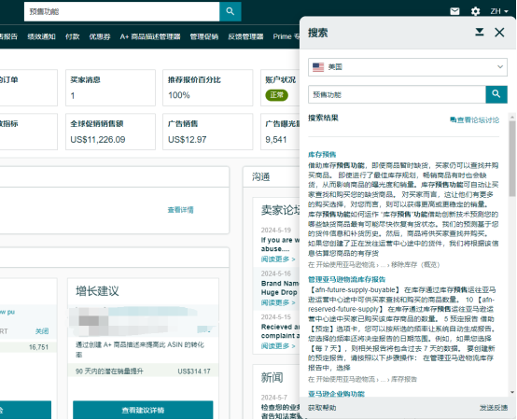Click the help panel search magnifier button
Screen dimensions: 517x420
coord(496,94)
